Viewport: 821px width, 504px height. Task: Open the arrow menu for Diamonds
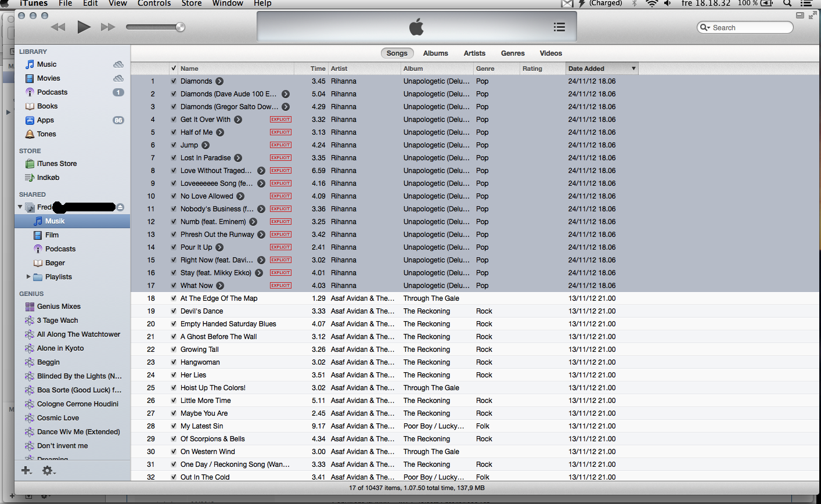(x=219, y=81)
